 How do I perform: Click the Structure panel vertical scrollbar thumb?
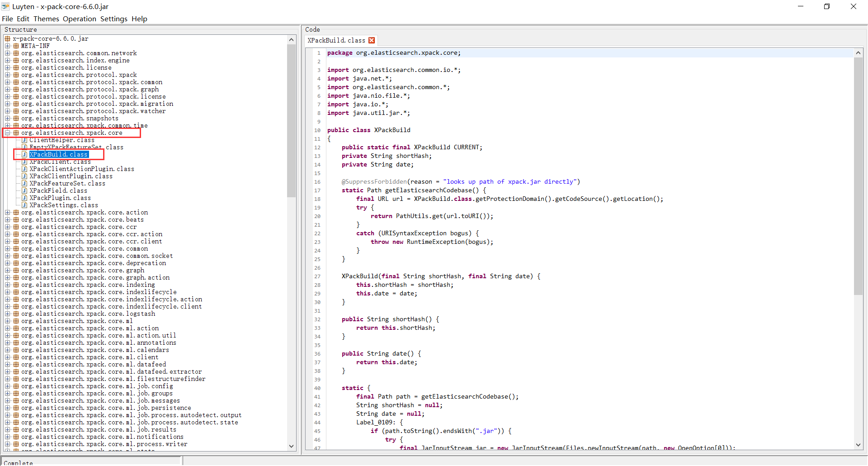click(x=291, y=120)
